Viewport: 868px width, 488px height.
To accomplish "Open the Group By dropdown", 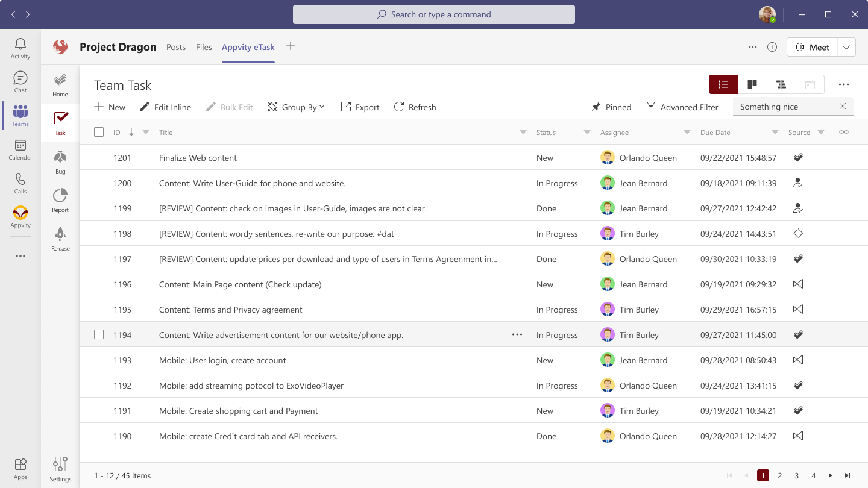I will 296,107.
